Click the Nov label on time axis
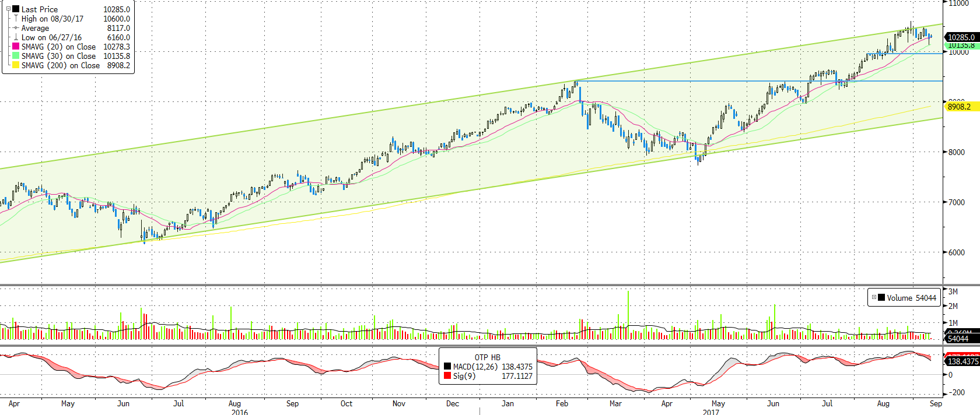This screenshot has height=415, width=980. (x=399, y=403)
